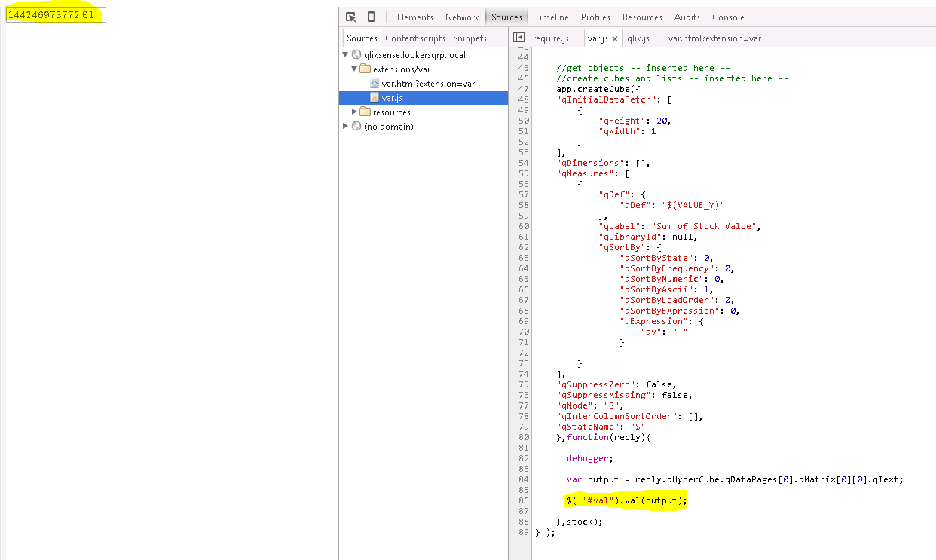Select var.js in the file tree
Screen dimensions: 936x560
390,98
